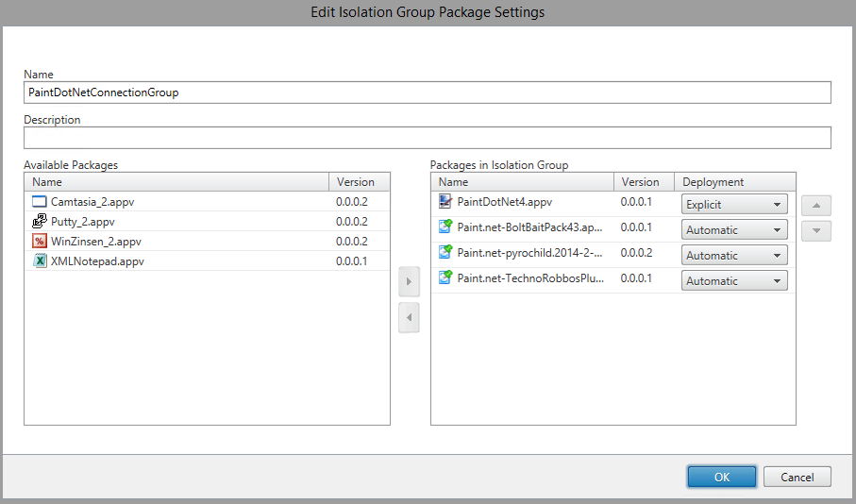Click the XMLNotepad.appv package icon
Image resolution: width=856 pixels, height=504 pixels.
point(40,260)
